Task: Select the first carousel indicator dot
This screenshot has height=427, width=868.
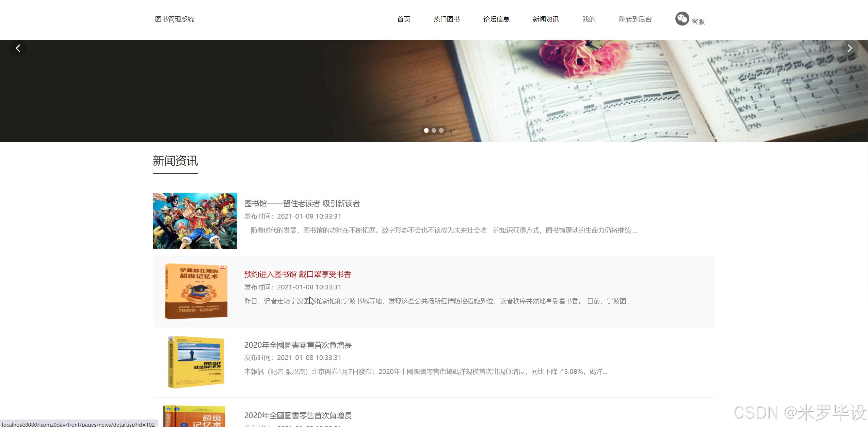Action: (x=426, y=130)
